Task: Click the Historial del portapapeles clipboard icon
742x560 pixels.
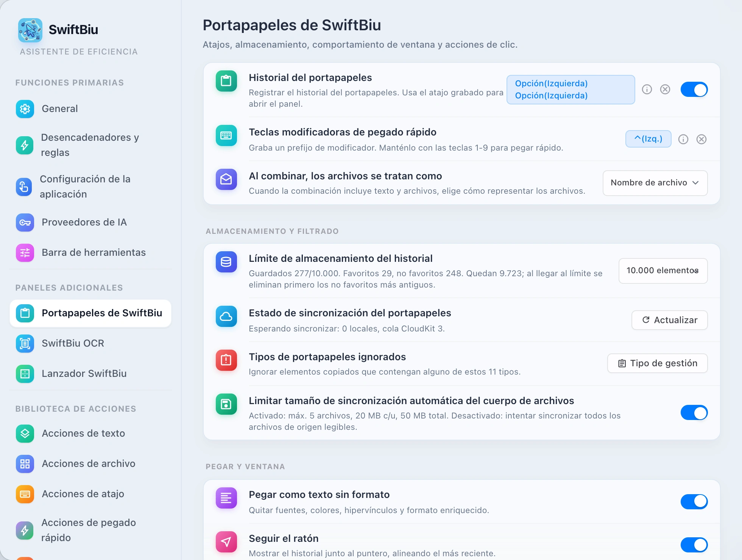Action: (226, 81)
